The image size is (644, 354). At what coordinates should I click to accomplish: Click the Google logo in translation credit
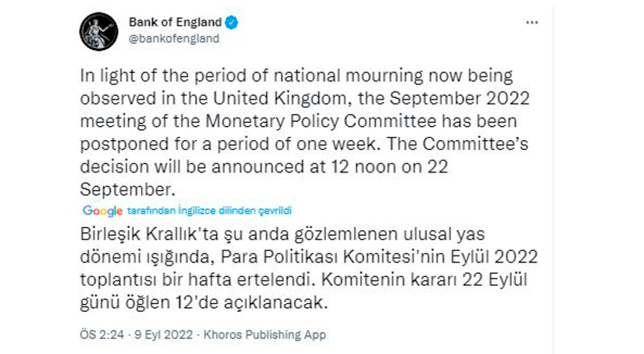pos(102,211)
